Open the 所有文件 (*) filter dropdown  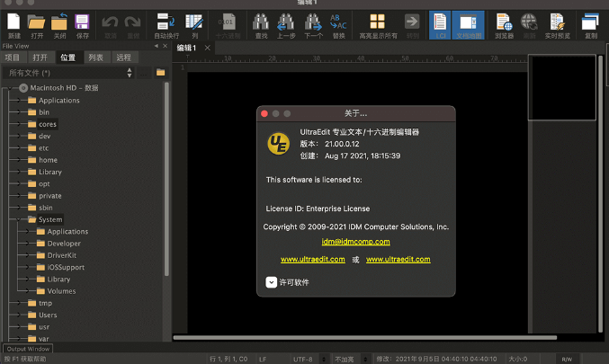click(x=68, y=73)
